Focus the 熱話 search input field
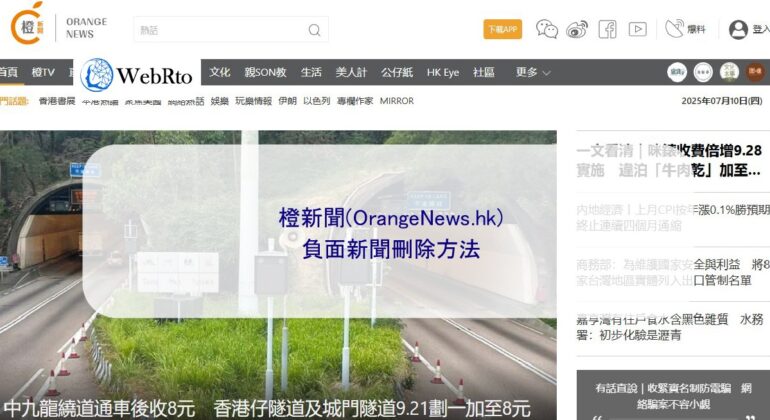 (231, 30)
